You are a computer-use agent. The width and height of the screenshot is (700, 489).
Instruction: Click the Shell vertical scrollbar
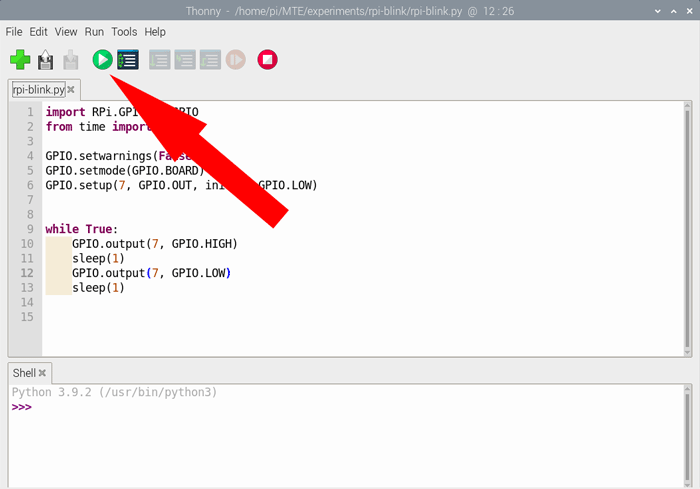(688, 435)
